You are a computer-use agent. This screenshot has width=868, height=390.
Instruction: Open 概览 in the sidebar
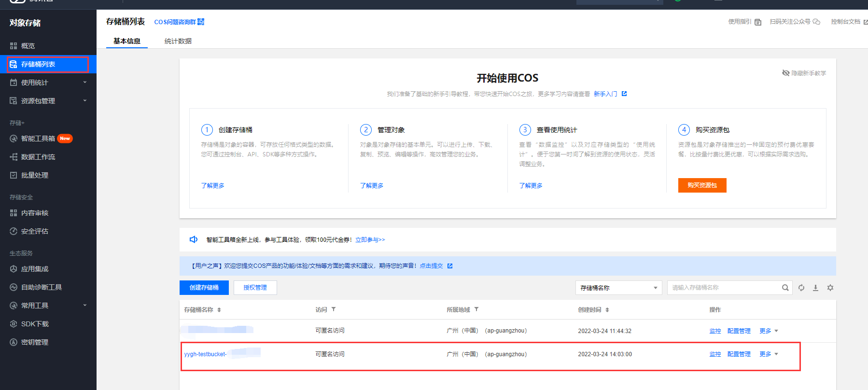(48, 46)
